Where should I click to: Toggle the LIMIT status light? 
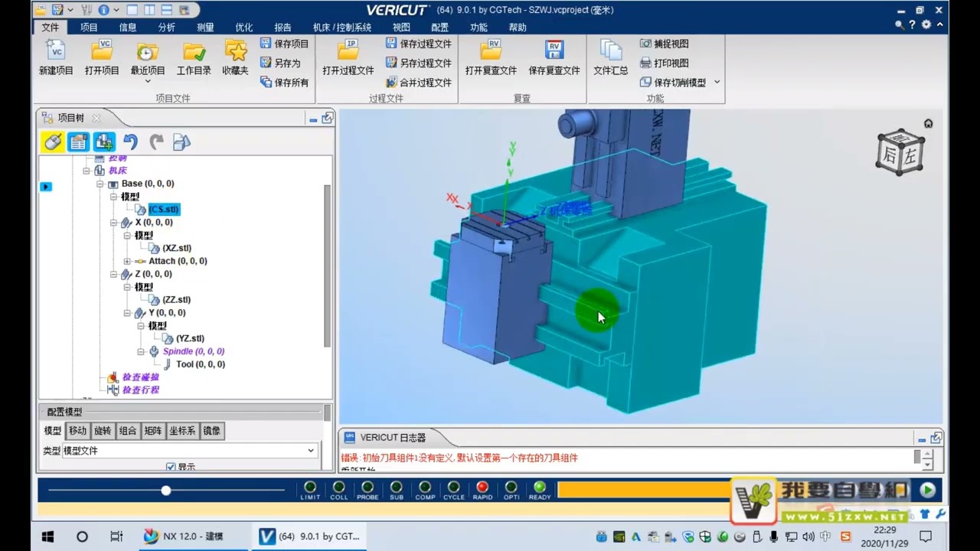click(310, 487)
